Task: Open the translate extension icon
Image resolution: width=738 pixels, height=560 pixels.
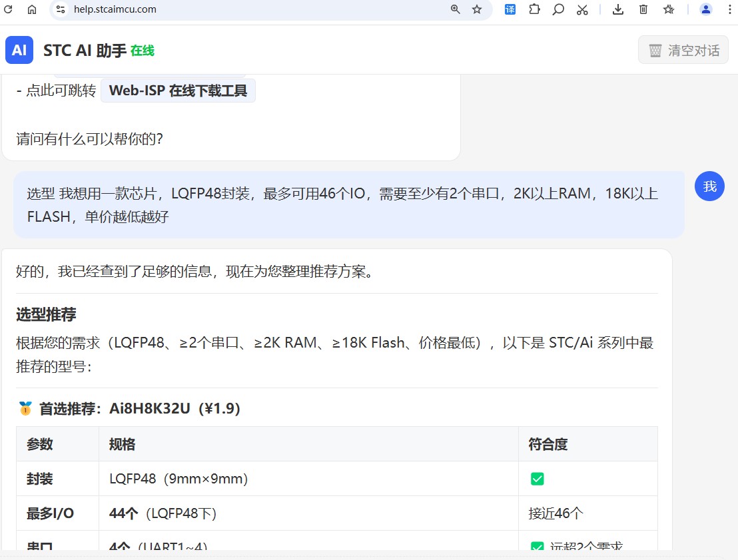Action: 510,9
